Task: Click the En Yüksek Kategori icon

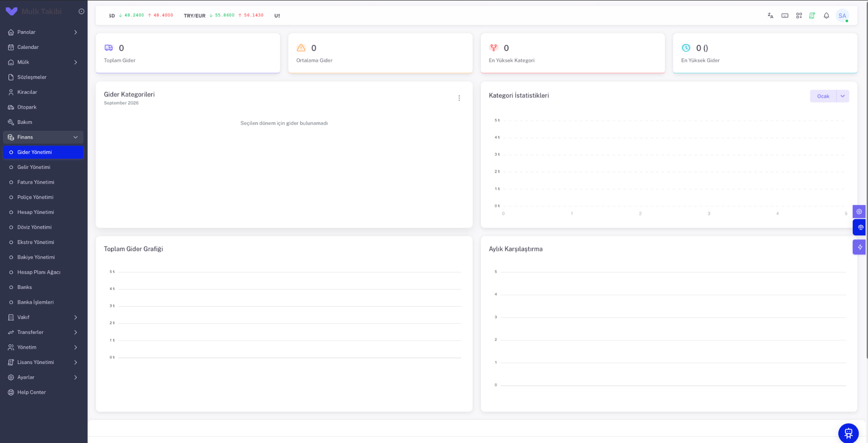Action: [494, 48]
